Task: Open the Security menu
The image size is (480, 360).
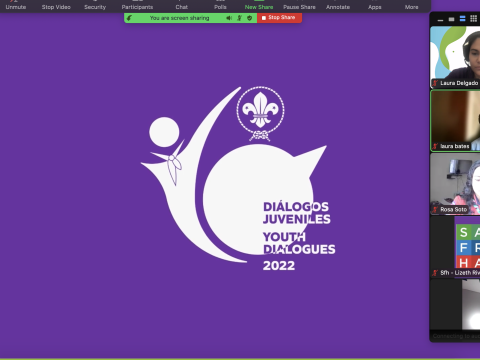Action: pyautogui.click(x=95, y=6)
